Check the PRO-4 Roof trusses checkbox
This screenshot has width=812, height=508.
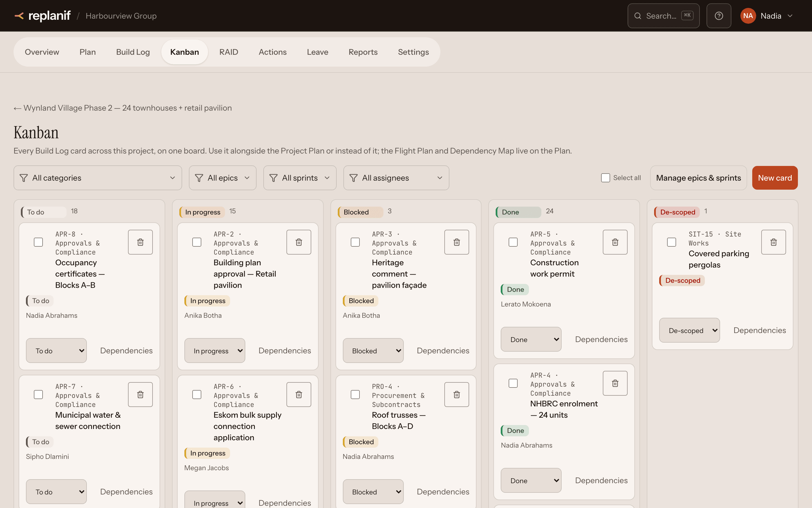point(355,395)
